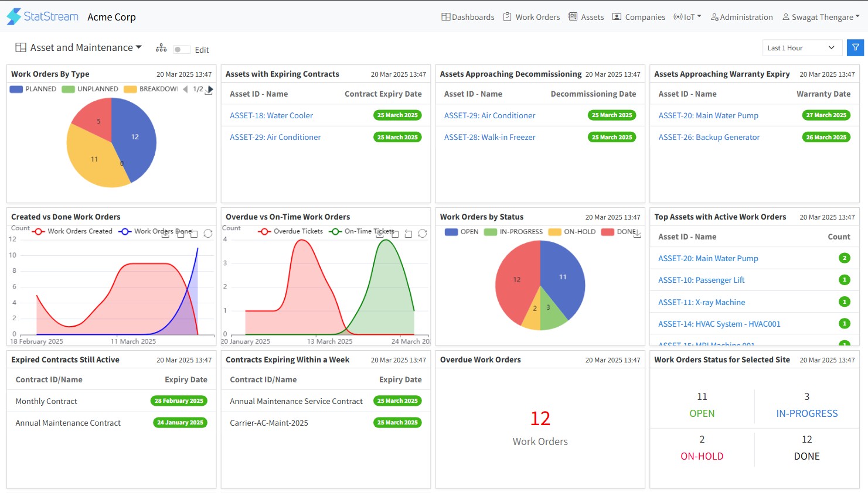Navigate to the Companies page

click(639, 17)
